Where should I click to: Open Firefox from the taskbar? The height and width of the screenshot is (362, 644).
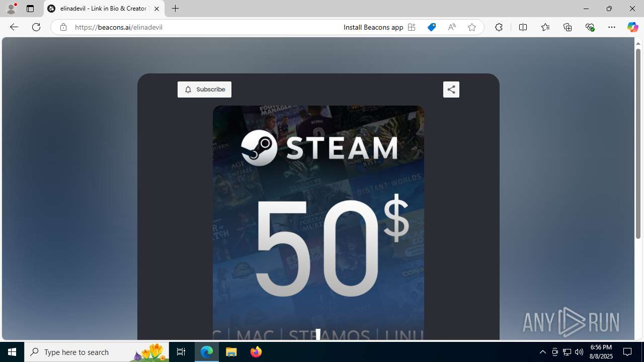pyautogui.click(x=256, y=352)
